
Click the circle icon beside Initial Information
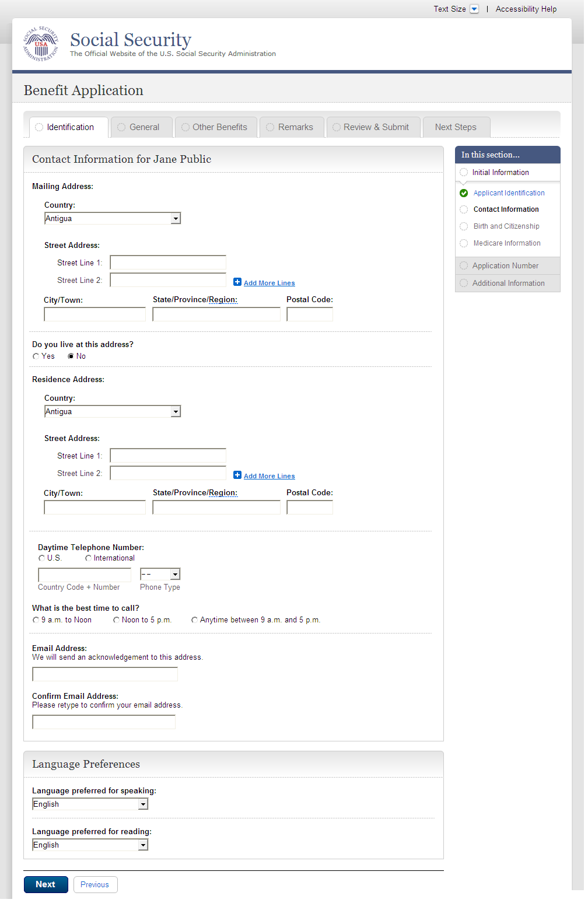pos(464,173)
